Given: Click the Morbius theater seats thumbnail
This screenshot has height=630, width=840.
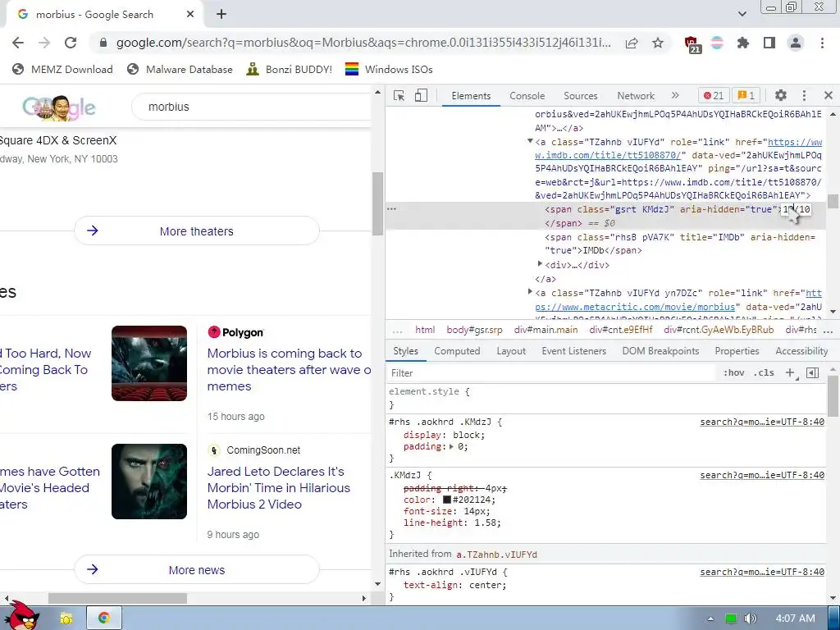Looking at the screenshot, I should (149, 363).
